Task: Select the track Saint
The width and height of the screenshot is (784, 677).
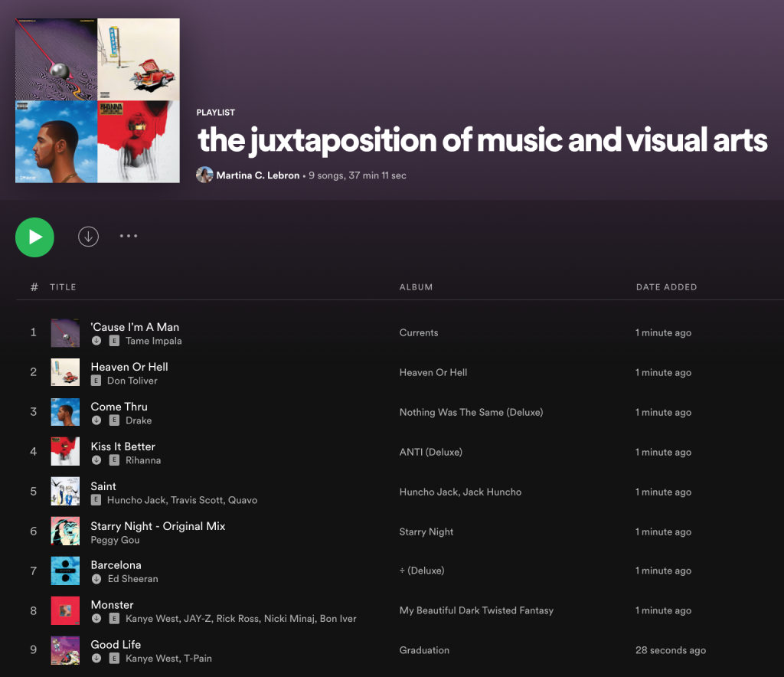Action: [103, 486]
